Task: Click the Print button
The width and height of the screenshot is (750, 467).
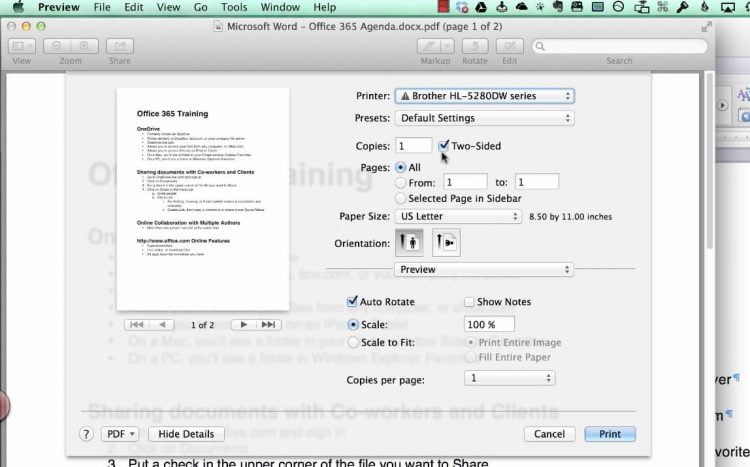Action: (610, 434)
